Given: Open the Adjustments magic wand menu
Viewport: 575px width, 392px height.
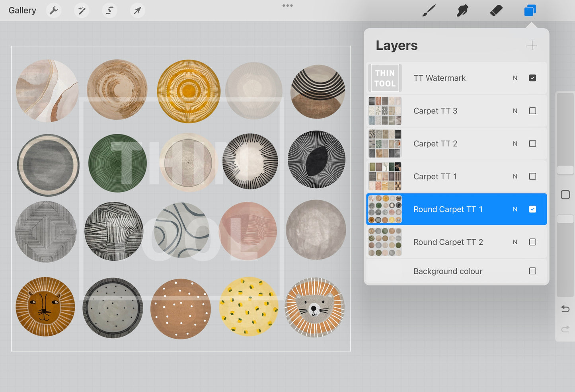Looking at the screenshot, I should (x=82, y=10).
